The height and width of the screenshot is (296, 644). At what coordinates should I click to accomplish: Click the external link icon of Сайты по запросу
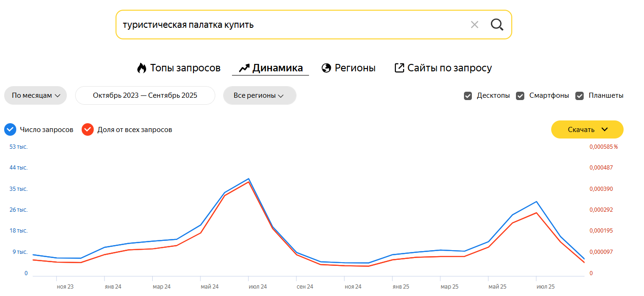(x=399, y=68)
